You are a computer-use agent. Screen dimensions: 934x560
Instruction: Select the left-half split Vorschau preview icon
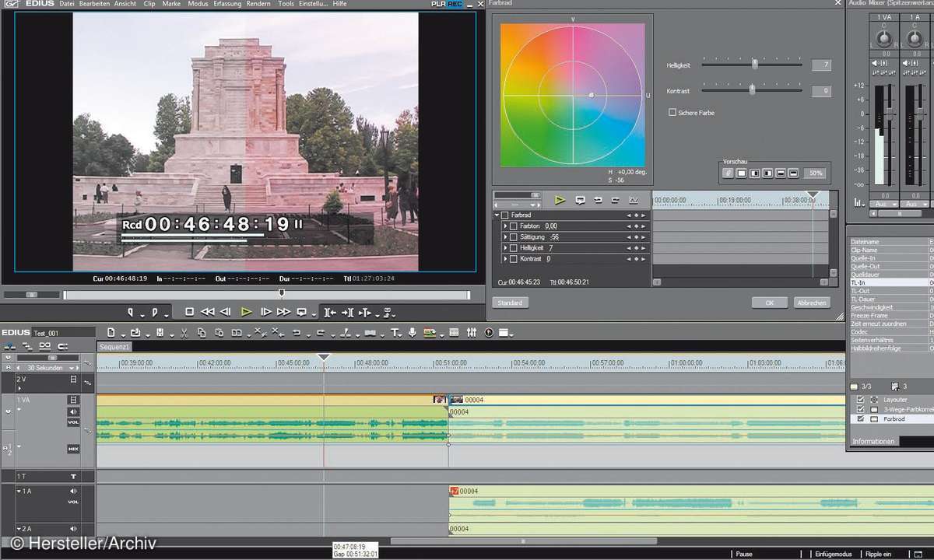pyautogui.click(x=755, y=173)
